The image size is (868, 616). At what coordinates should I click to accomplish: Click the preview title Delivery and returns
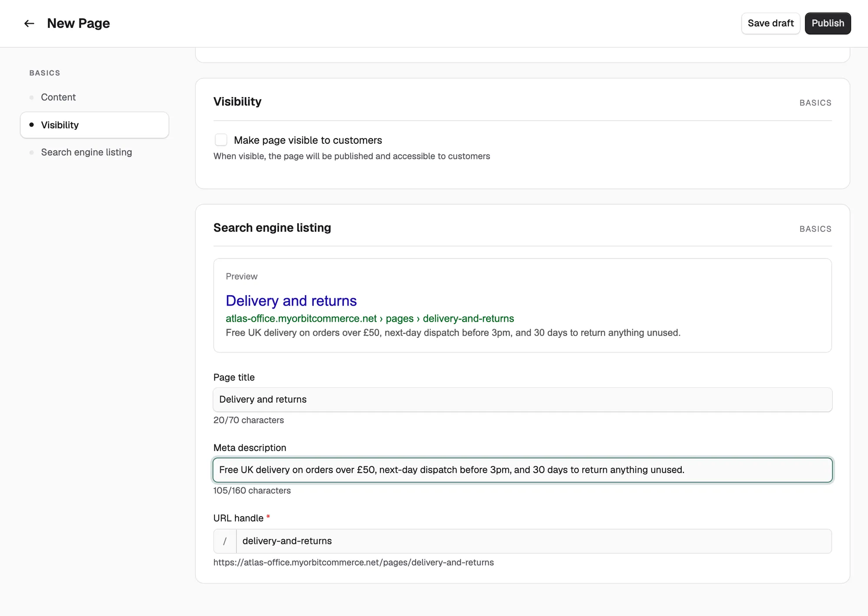[x=291, y=301]
